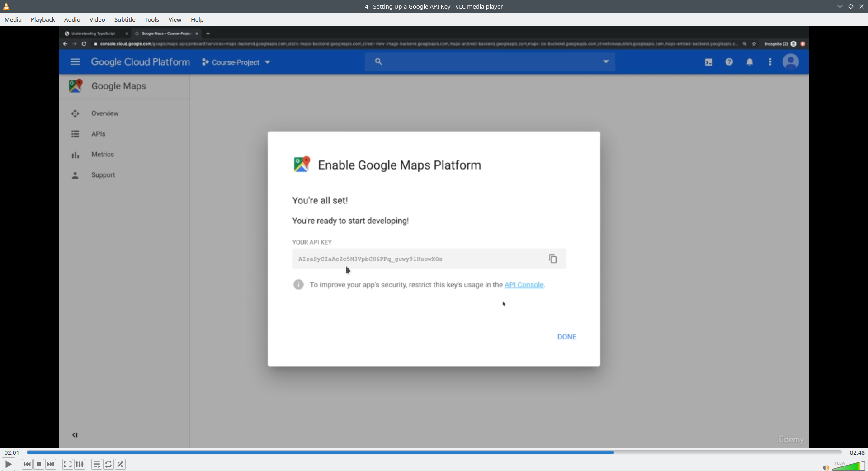
Task: Click the Google Maps pin icon in dialog
Action: [302, 164]
